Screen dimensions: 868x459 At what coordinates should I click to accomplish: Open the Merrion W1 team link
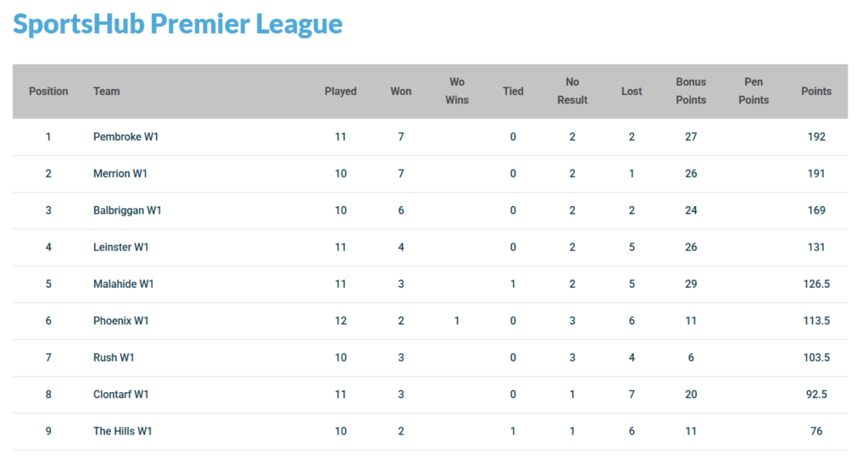120,174
